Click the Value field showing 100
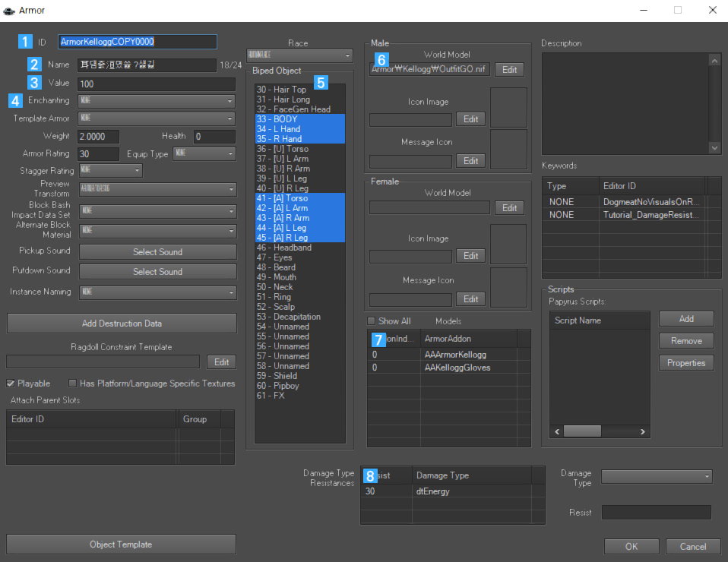This screenshot has width=728, height=562. [x=157, y=84]
